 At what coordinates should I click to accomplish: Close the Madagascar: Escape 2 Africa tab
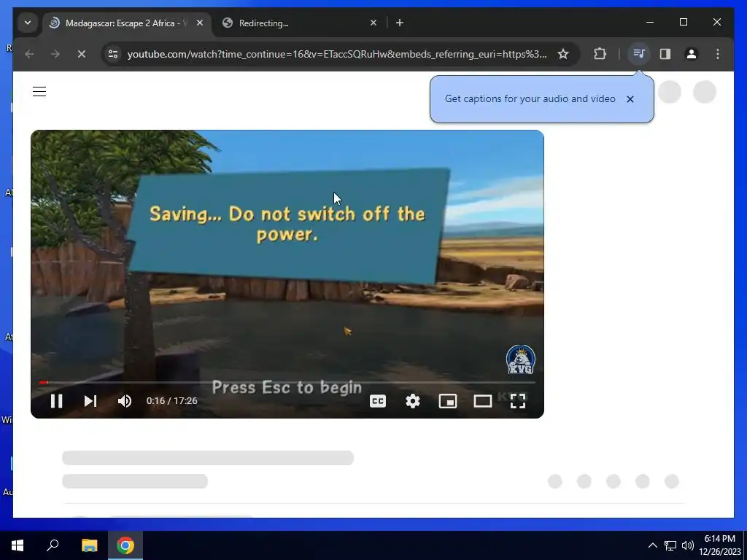[x=200, y=23]
